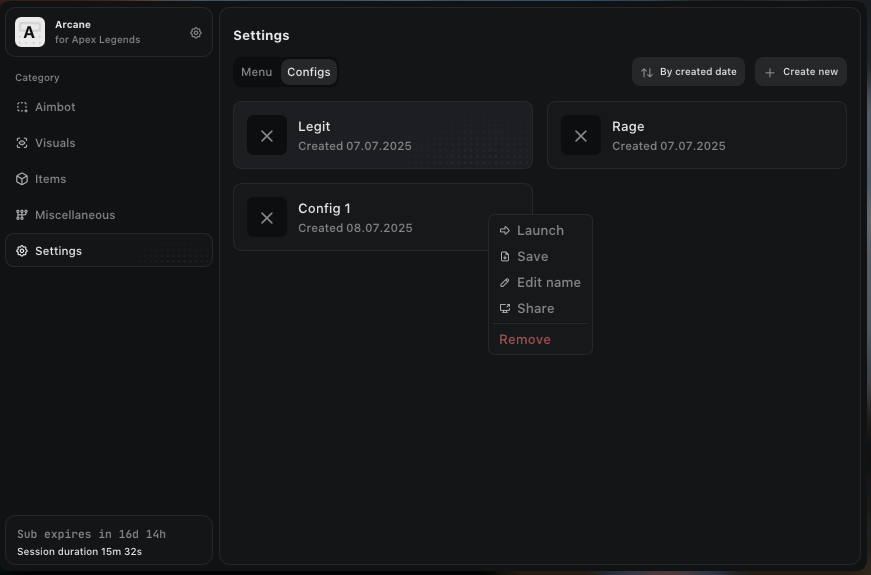Click the Items cube icon in sidebar
Viewport: 871px width, 575px height.
22,179
